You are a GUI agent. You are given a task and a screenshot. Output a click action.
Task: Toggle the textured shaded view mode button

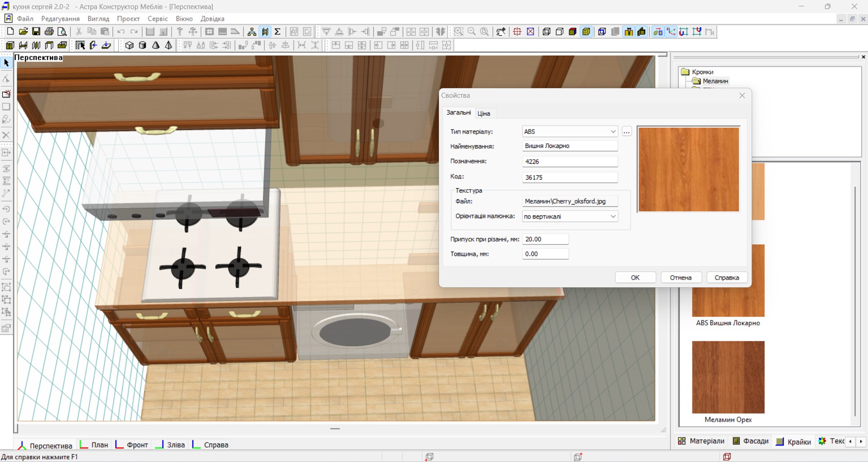tap(586, 32)
